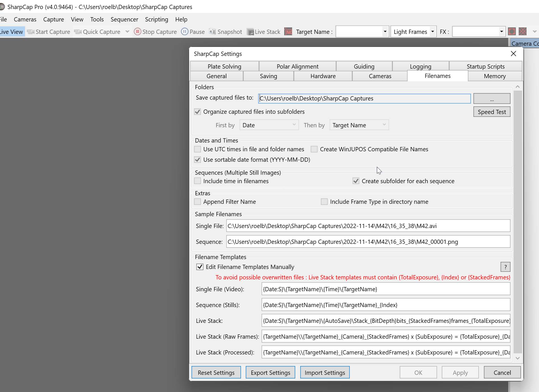This screenshot has height=392, width=539.
Task: Click the red ING icon beside Live Stack
Action: (288, 32)
